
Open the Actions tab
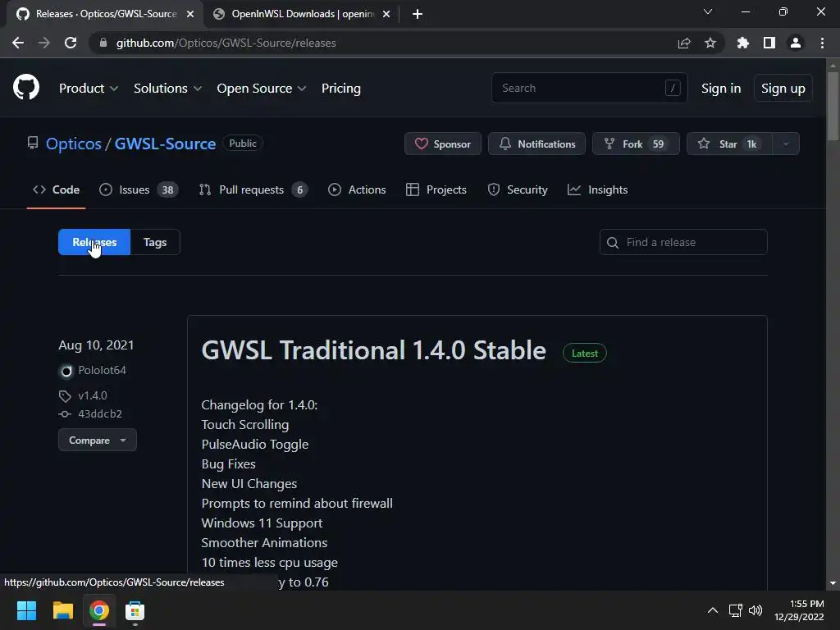click(357, 189)
